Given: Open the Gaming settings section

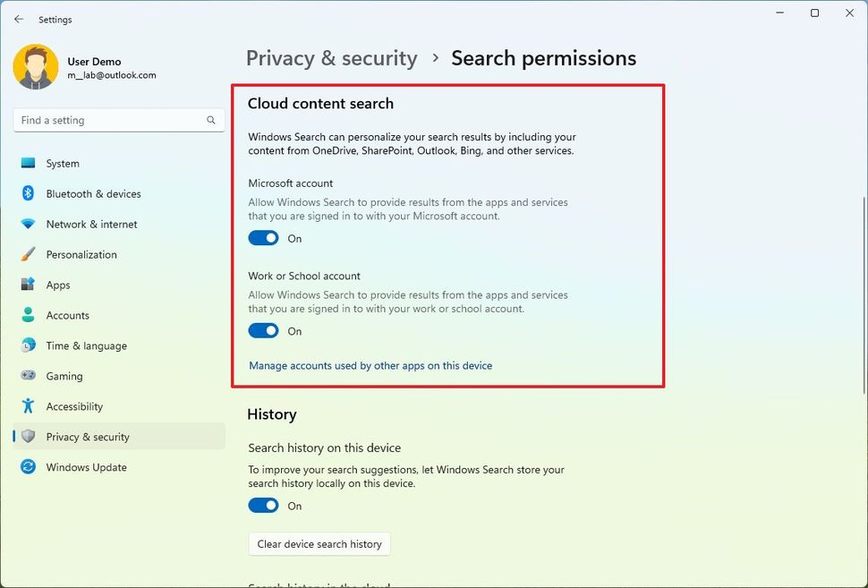Looking at the screenshot, I should (63, 376).
